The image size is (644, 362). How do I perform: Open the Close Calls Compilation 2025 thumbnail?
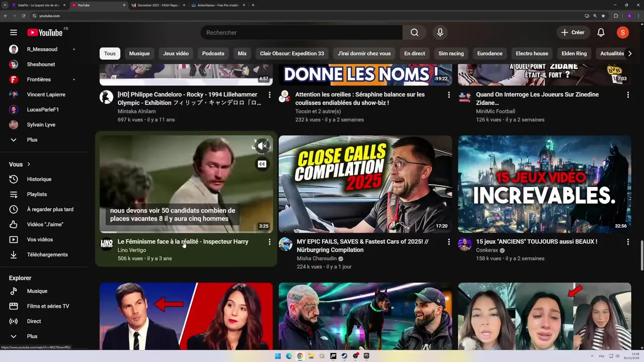click(365, 184)
